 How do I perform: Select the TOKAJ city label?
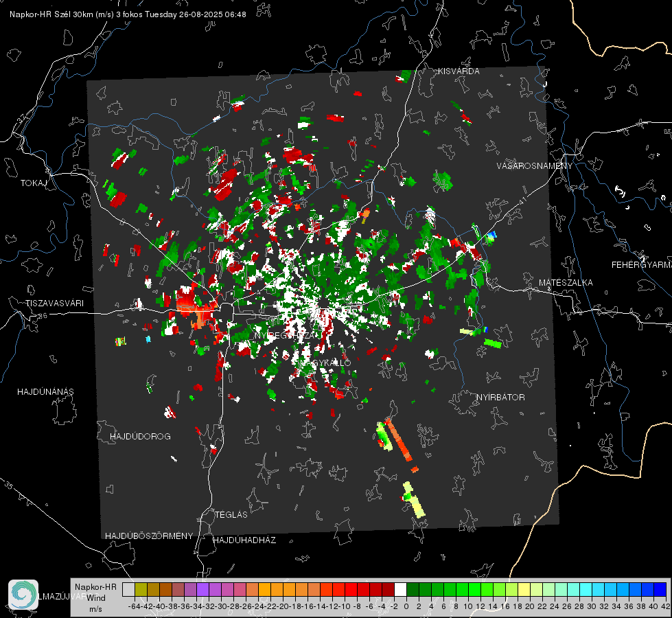tap(34, 183)
